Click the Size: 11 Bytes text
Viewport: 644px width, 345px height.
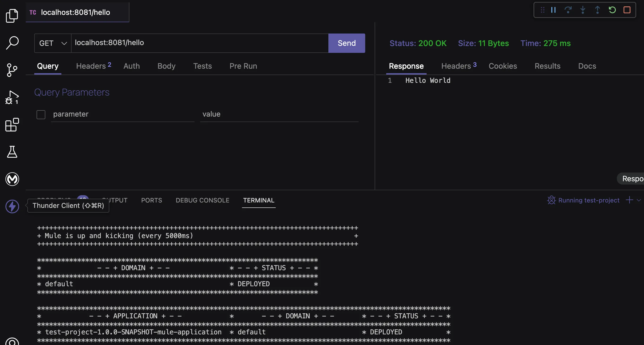click(x=483, y=43)
